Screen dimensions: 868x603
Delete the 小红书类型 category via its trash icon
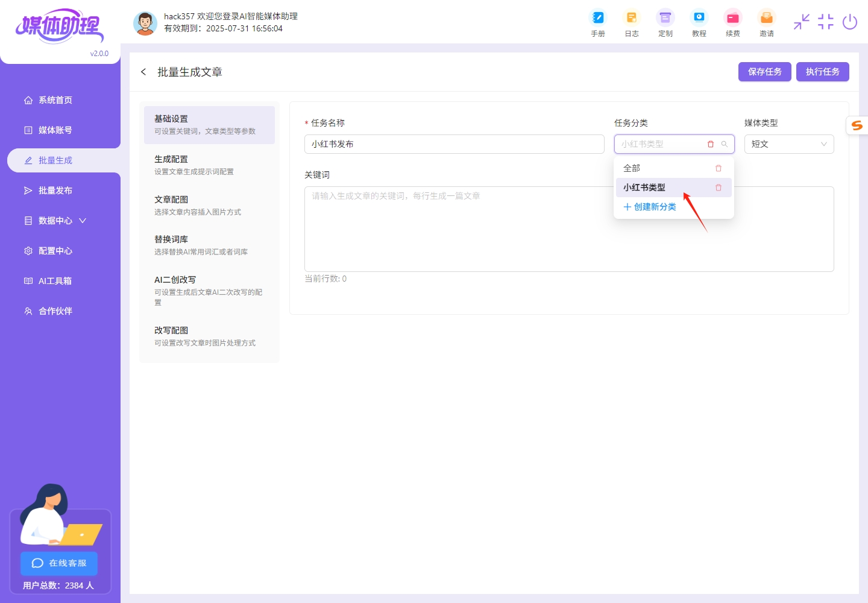(x=718, y=188)
